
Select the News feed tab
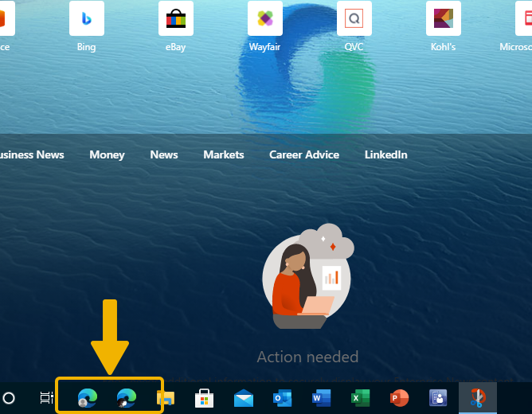164,154
